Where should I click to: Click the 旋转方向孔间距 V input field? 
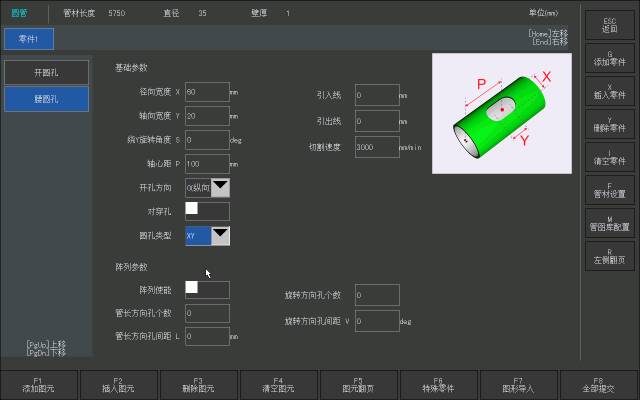point(377,321)
